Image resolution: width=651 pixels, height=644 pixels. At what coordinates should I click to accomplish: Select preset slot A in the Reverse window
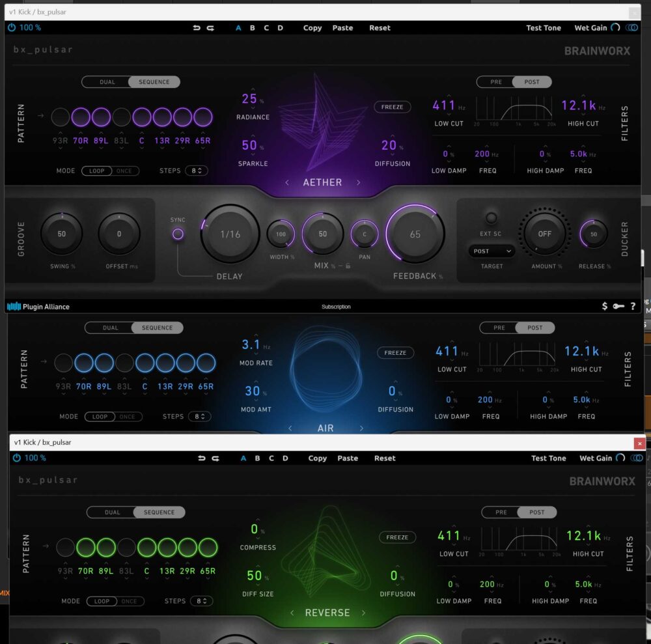243,458
